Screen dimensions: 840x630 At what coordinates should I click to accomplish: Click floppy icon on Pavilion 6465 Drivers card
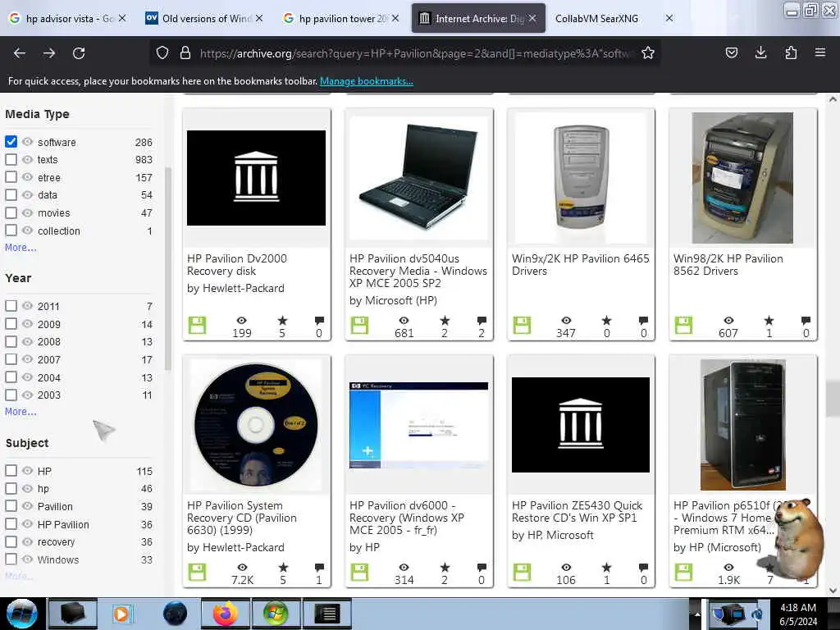(x=522, y=325)
